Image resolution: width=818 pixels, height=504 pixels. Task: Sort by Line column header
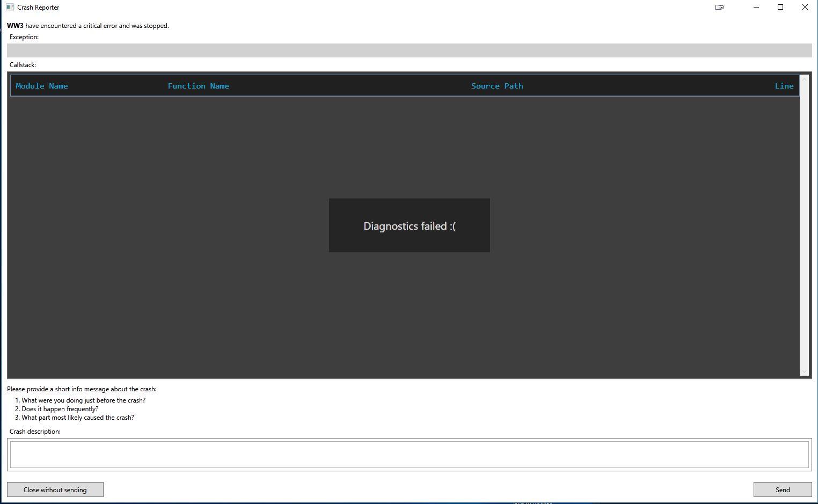click(x=784, y=86)
